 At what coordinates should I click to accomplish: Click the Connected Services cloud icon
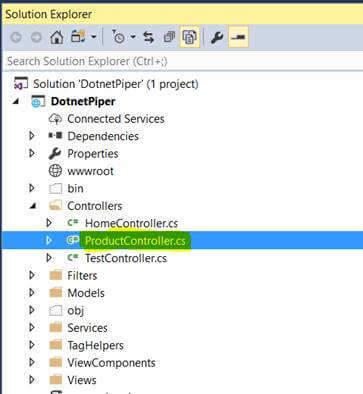tap(55, 119)
